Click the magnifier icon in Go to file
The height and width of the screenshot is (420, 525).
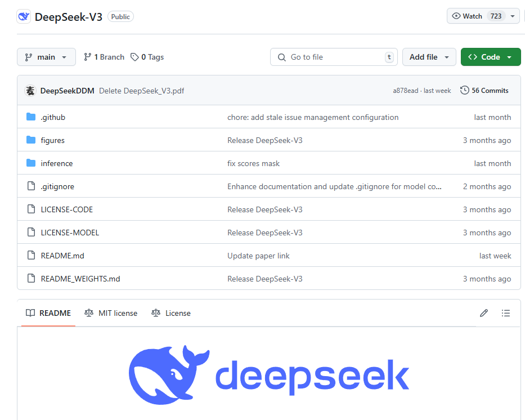[282, 57]
